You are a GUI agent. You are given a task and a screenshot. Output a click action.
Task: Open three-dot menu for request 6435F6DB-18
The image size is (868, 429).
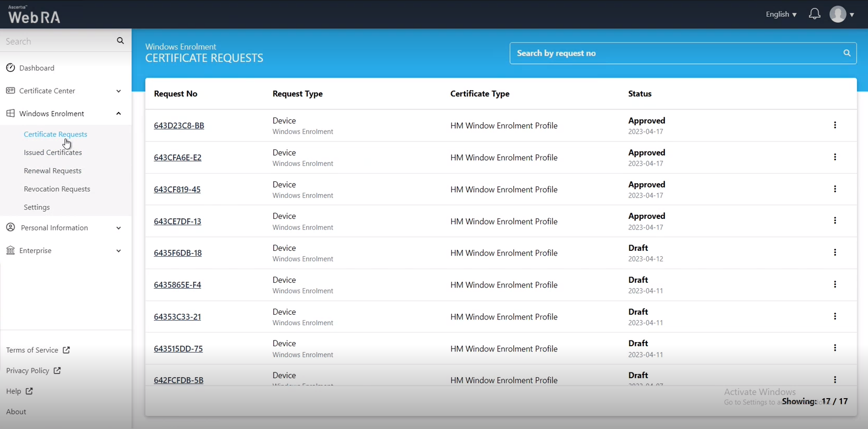(835, 252)
